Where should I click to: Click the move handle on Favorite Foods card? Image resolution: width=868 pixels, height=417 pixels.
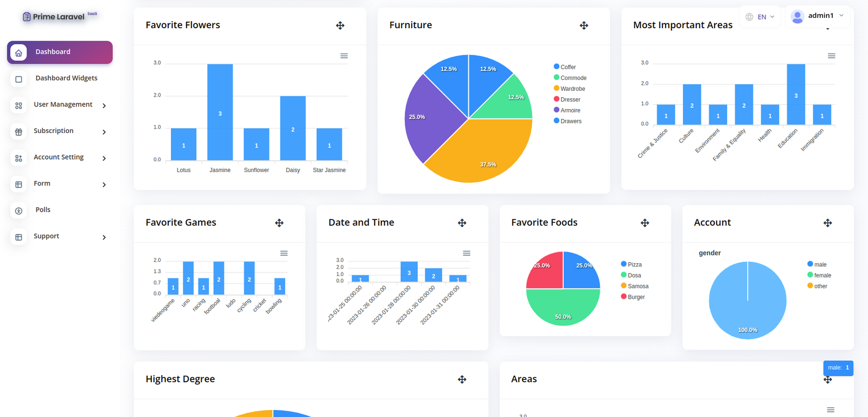pos(645,223)
